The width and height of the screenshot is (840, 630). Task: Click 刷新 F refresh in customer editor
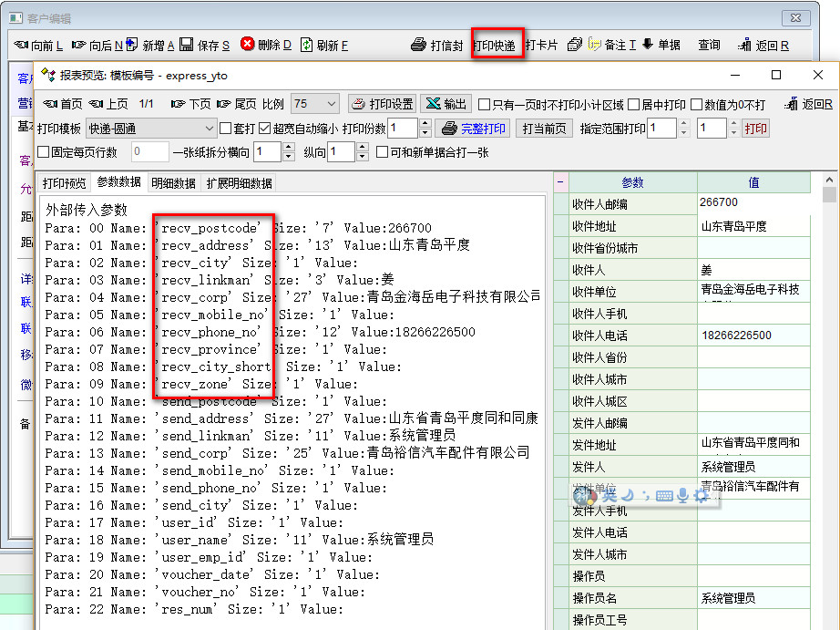(324, 45)
